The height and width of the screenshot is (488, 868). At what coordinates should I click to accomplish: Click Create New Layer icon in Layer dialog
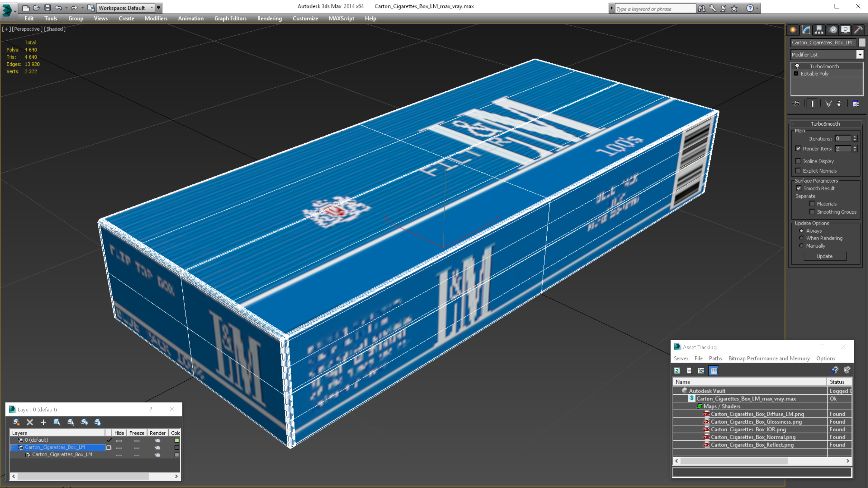point(16,422)
